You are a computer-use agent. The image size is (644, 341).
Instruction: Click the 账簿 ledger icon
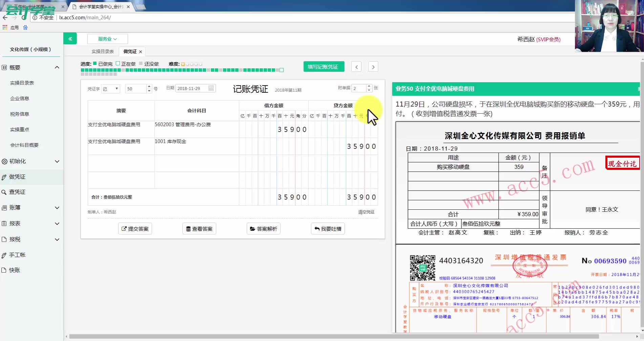(4, 207)
